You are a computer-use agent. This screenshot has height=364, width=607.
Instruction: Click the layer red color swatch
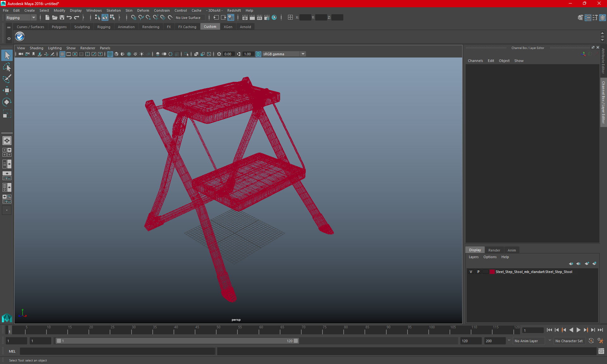point(492,272)
